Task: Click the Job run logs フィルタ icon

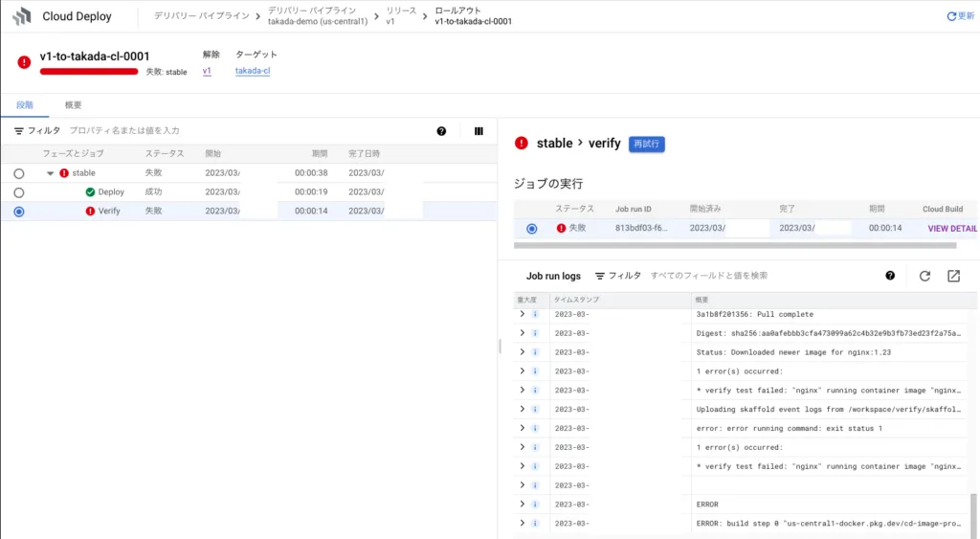Action: click(599, 276)
